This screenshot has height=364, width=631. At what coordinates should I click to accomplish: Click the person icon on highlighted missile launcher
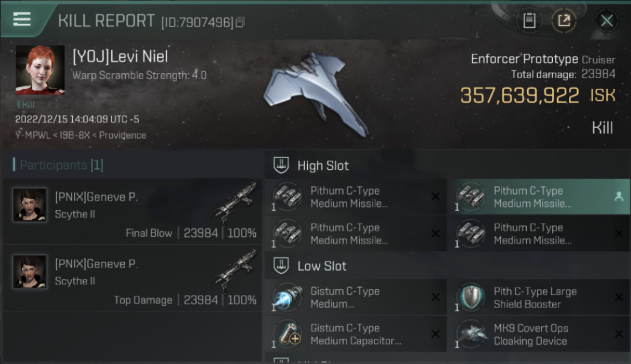(618, 197)
